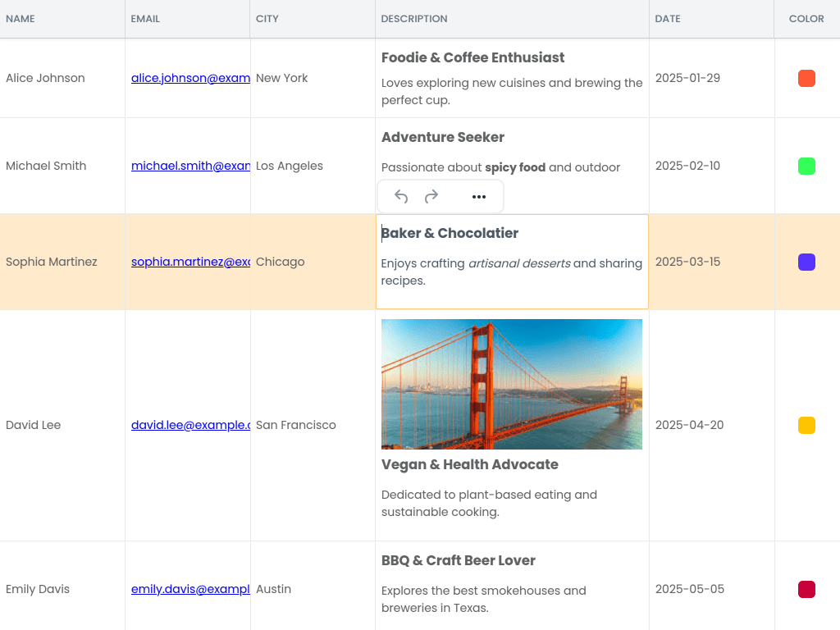
Task: Open Sophia Martinez's email link
Action: 190,262
